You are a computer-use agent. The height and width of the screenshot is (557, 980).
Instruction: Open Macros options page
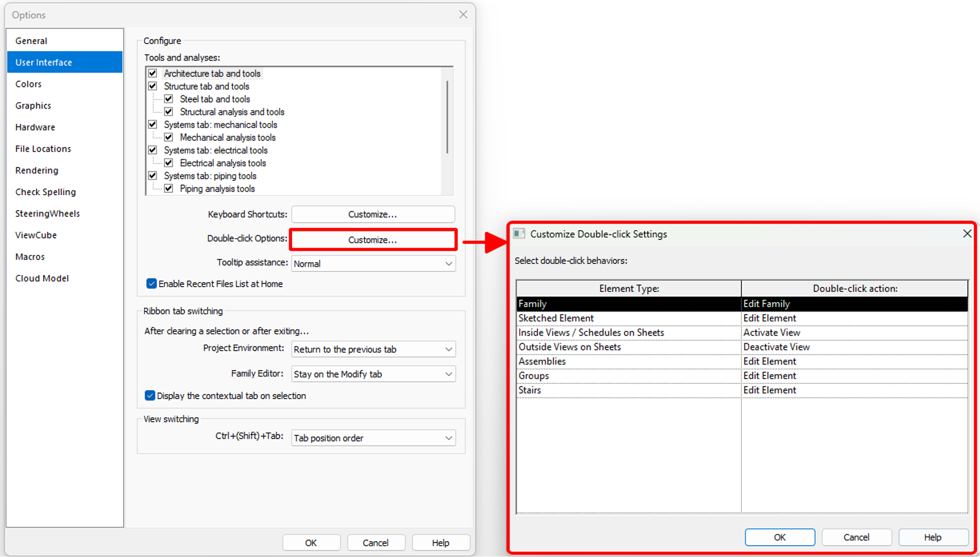coord(65,256)
